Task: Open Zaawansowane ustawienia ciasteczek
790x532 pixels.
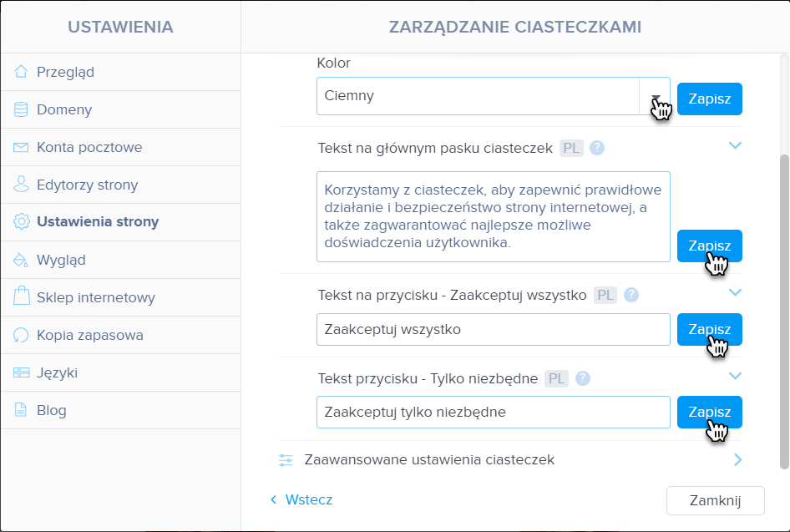Action: tap(510, 460)
